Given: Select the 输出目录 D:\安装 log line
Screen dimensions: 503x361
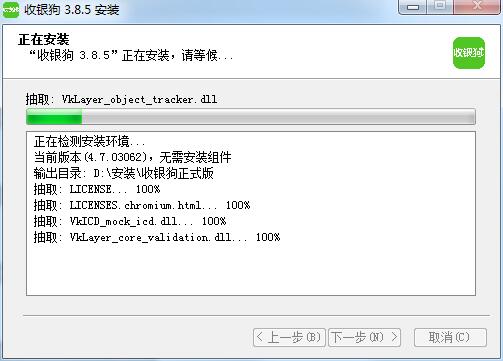Looking at the screenshot, I should (x=124, y=173).
